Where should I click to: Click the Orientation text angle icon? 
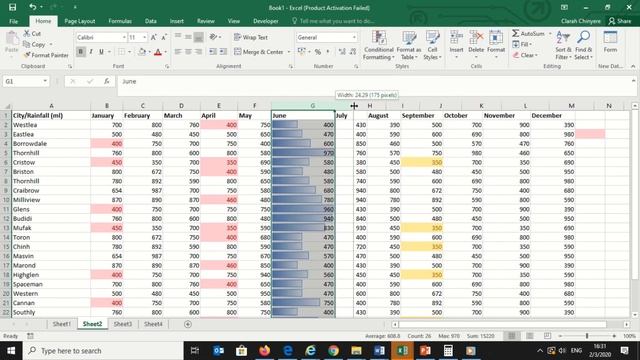click(213, 37)
